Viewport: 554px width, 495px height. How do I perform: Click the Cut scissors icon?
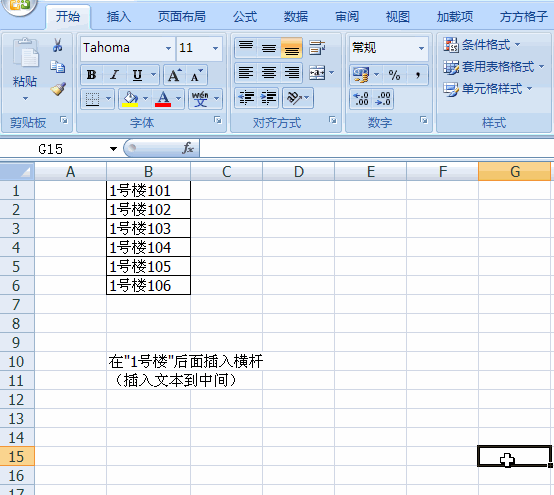click(58, 45)
